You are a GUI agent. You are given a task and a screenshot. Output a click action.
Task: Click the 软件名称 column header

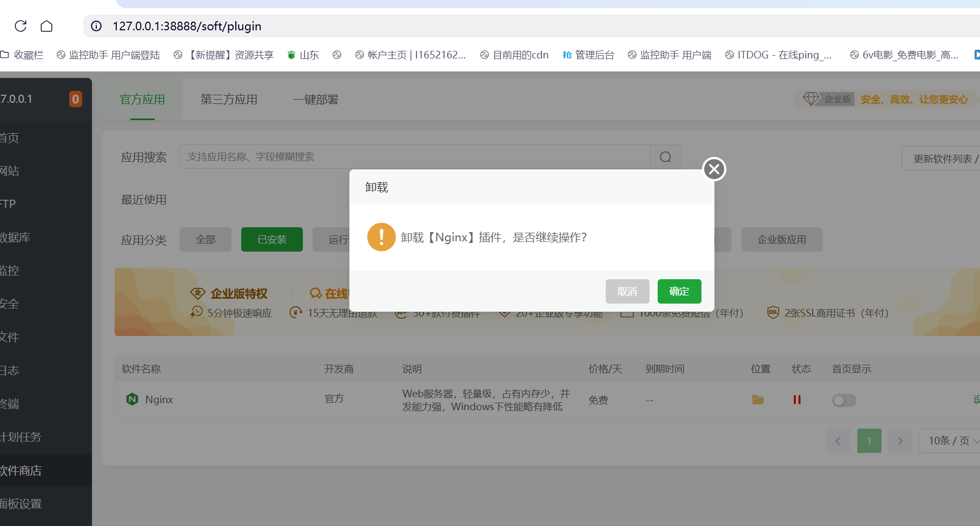(141, 369)
